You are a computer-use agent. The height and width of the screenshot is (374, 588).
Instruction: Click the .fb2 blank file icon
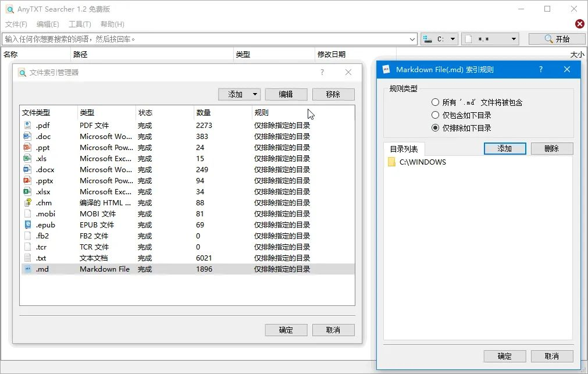point(27,236)
